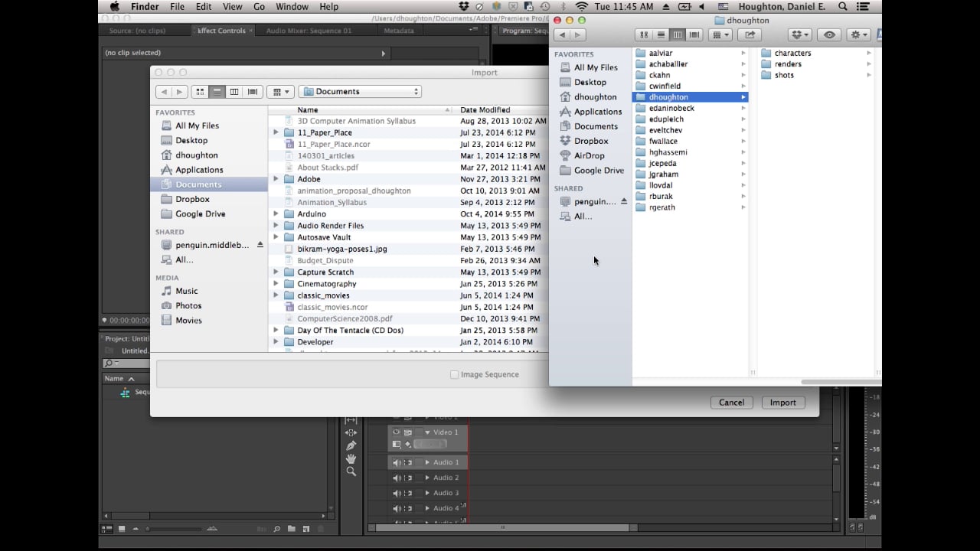This screenshot has width=980, height=551.
Task: Click the Cancel button in Import dialog
Action: pos(731,403)
